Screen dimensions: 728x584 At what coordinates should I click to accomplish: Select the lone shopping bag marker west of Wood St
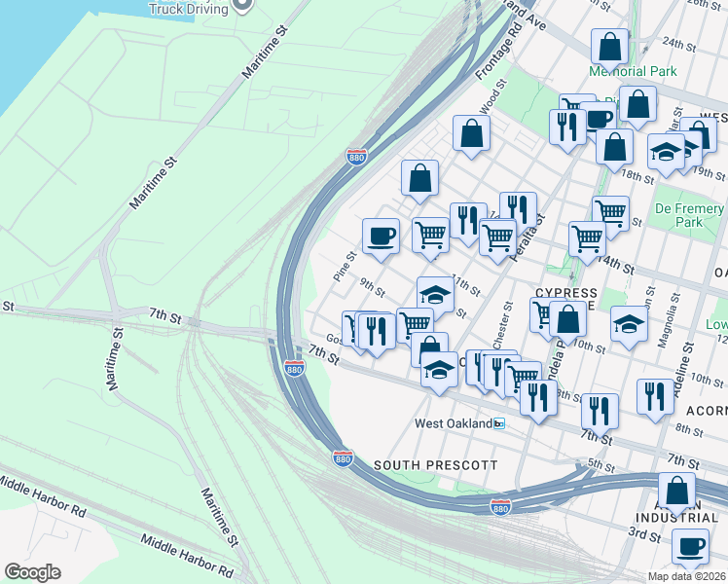click(420, 179)
